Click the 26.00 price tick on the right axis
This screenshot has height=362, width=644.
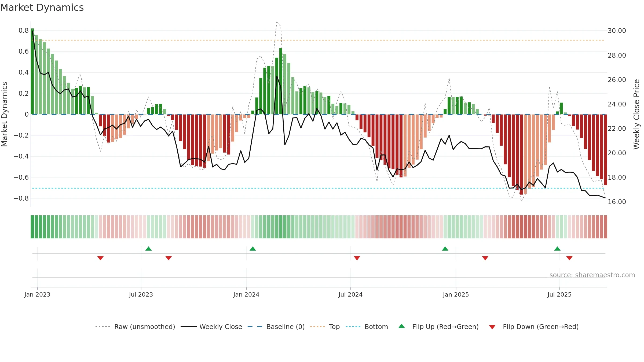coord(617,80)
